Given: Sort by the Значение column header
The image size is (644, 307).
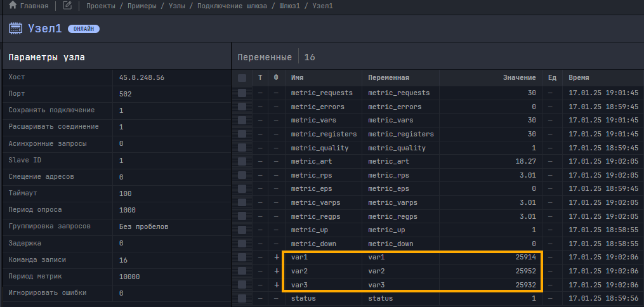Looking at the screenshot, I should 519,78.
